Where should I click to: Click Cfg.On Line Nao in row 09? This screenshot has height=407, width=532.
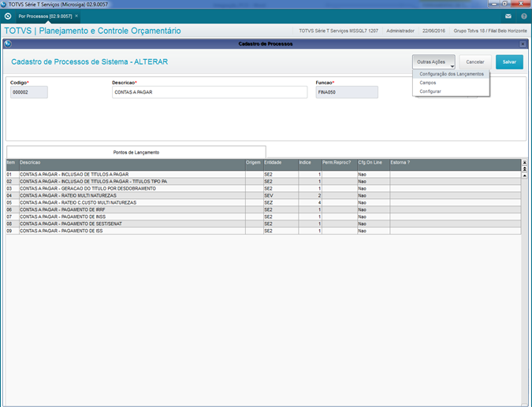click(374, 231)
